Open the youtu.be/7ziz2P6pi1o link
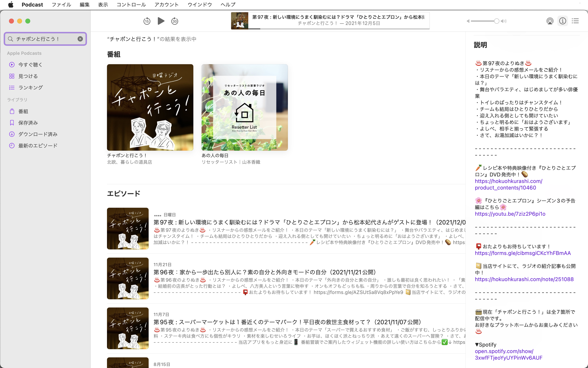Image resolution: width=588 pixels, height=368 pixels. click(510, 214)
